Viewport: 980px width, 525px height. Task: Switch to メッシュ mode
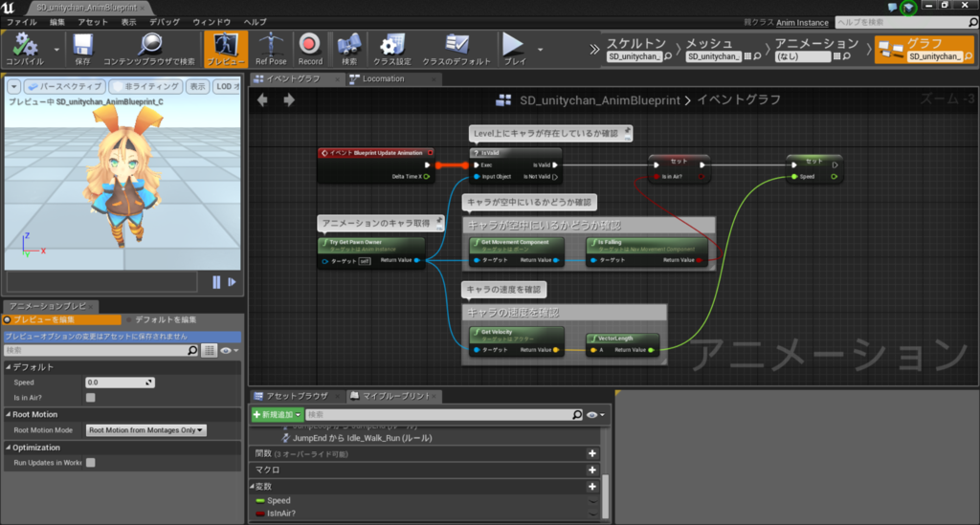709,43
